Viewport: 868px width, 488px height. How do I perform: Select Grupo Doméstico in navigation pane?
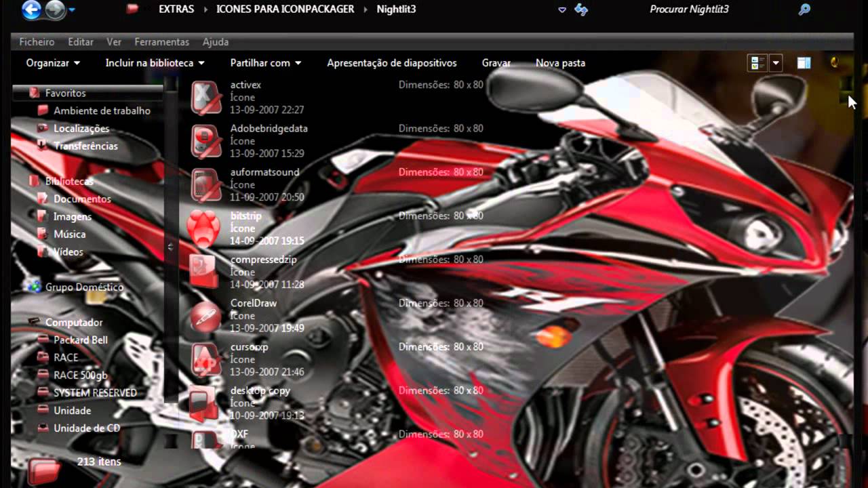pos(84,287)
